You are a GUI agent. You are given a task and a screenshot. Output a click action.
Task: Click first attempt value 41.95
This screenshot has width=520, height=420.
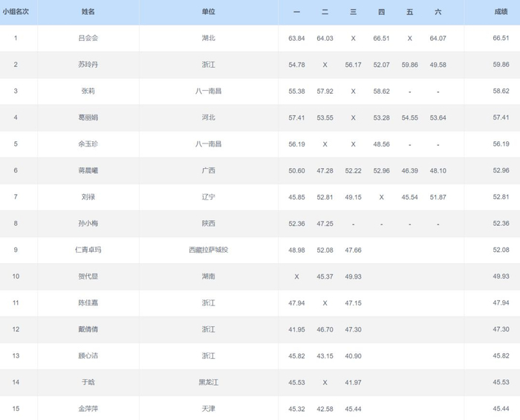[x=296, y=330]
